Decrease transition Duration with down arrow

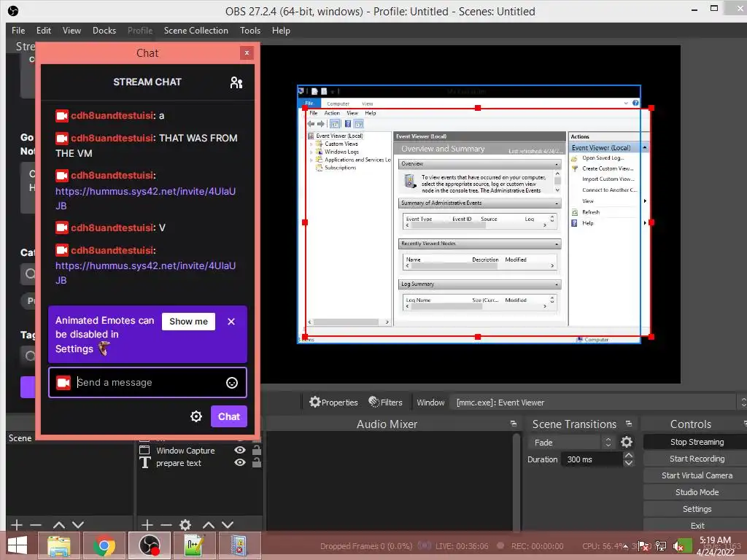point(628,463)
